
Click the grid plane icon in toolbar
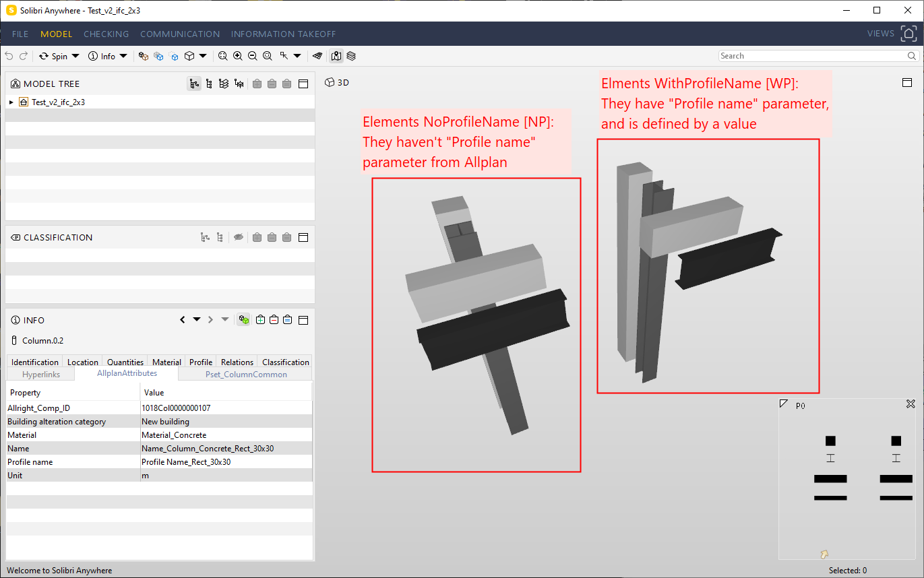click(x=318, y=56)
